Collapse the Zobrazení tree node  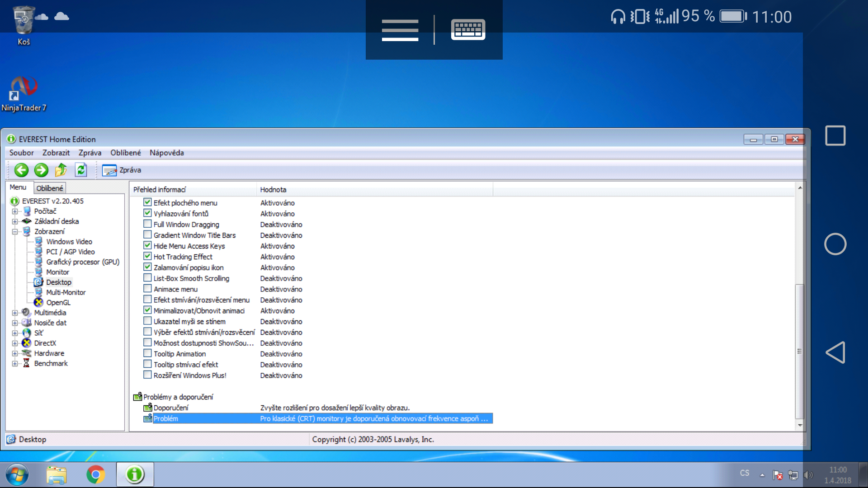click(15, 232)
